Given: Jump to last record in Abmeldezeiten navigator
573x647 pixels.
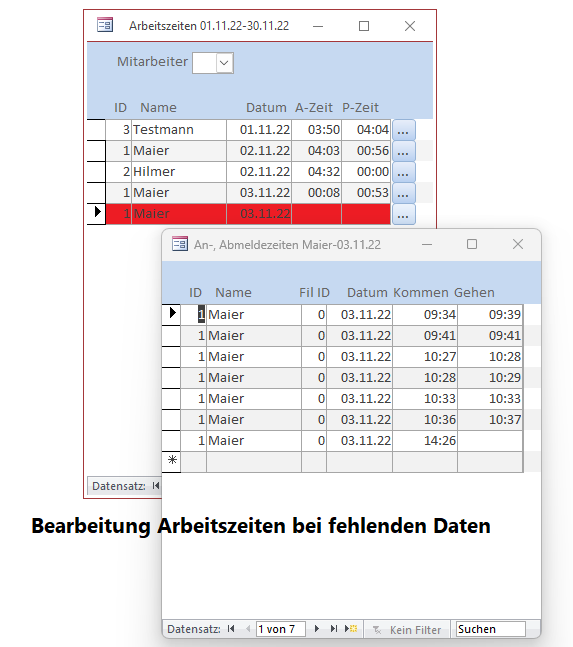Looking at the screenshot, I should coord(333,629).
